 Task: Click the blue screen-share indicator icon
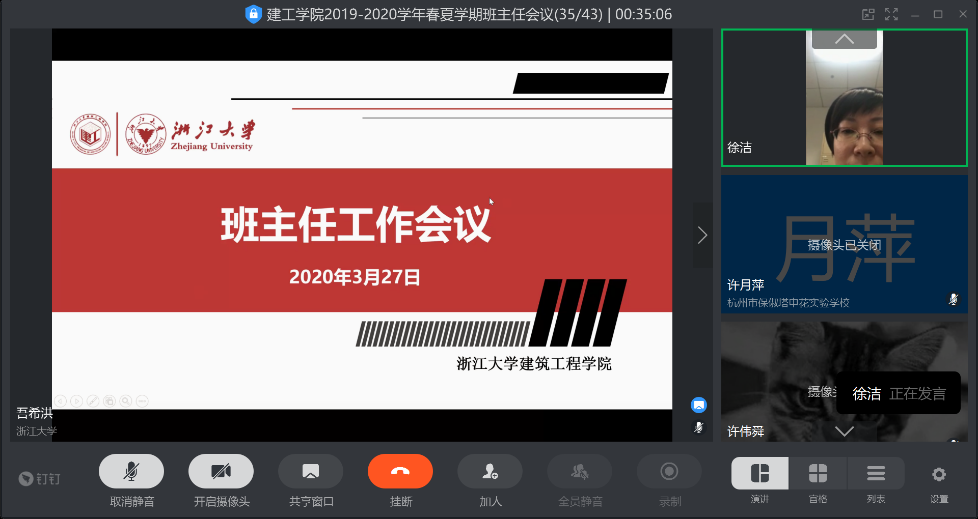699,405
